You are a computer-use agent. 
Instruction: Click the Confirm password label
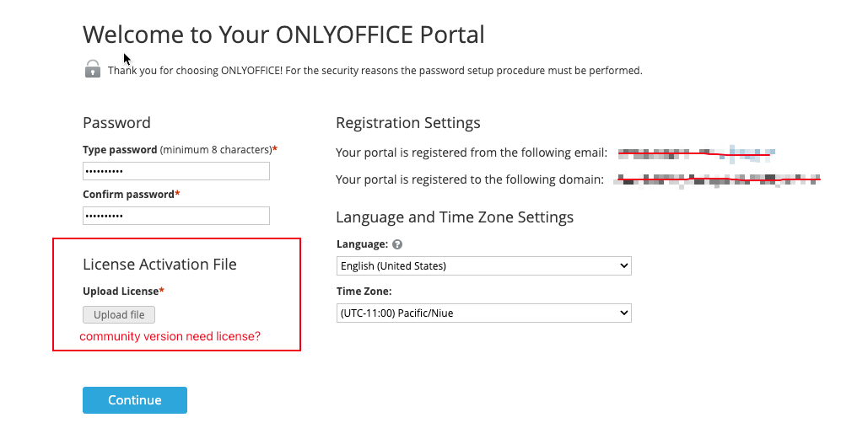pos(132,195)
